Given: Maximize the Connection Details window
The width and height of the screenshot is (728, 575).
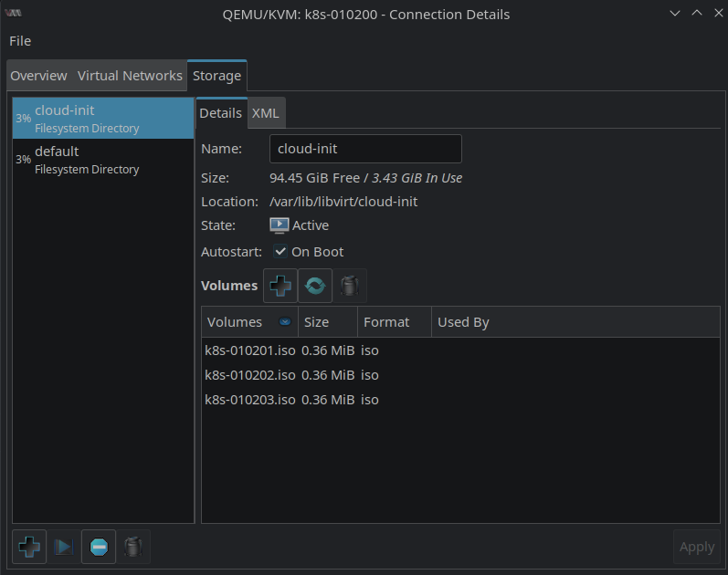Looking at the screenshot, I should coord(697,14).
